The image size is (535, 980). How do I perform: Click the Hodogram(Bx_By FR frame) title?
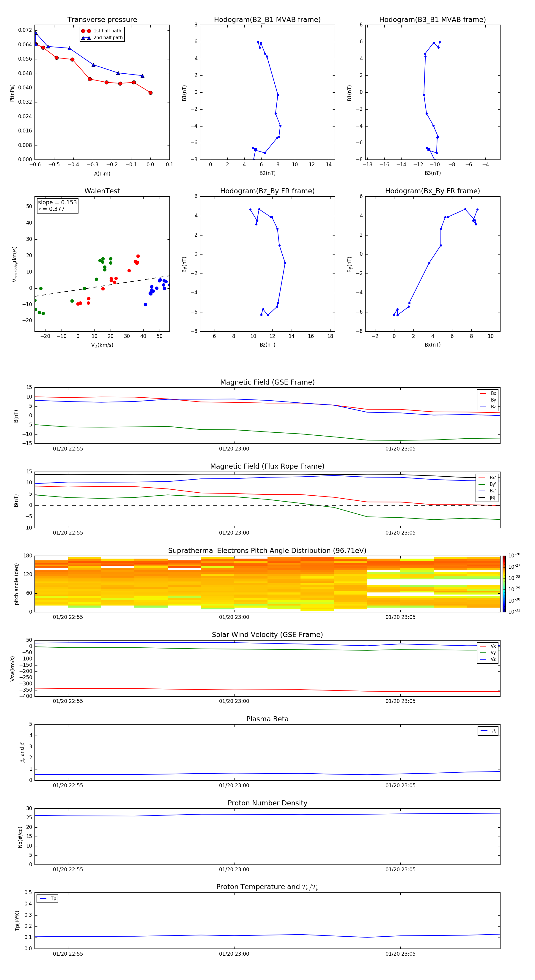[x=432, y=191]
